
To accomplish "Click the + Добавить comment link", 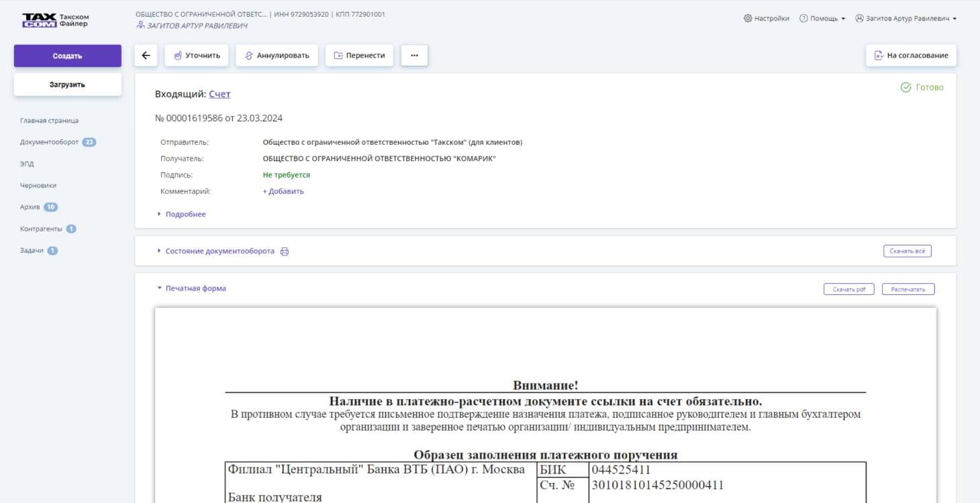I will click(283, 191).
